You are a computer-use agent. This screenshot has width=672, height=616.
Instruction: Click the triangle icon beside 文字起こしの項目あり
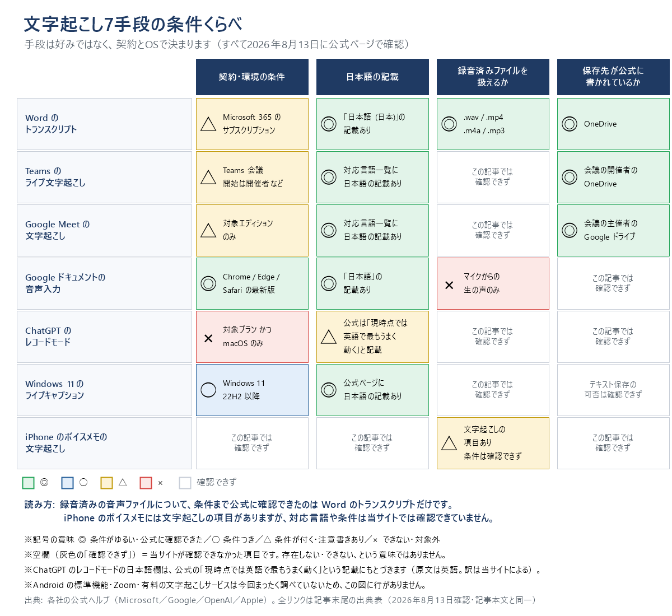tap(449, 443)
